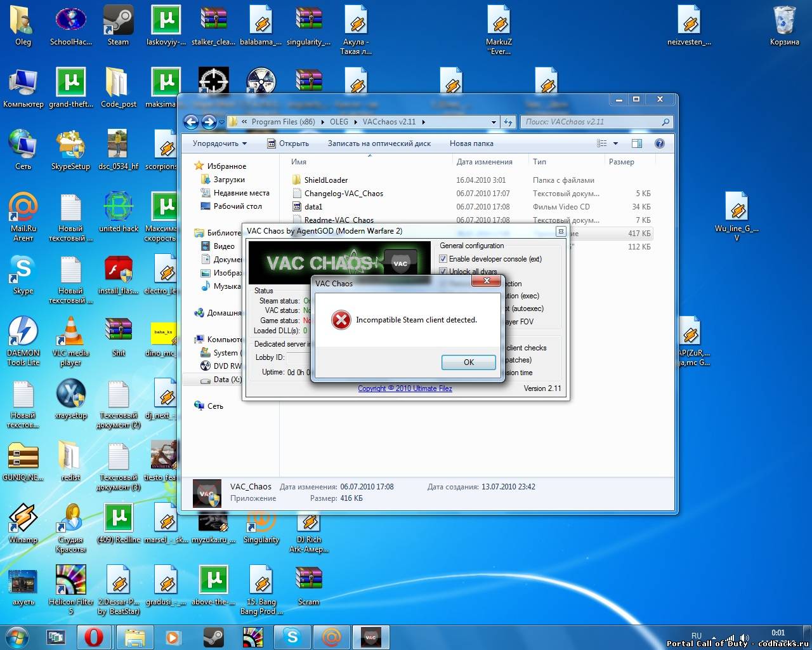The height and width of the screenshot is (650, 812).
Task: Open the Windows Start button
Action: pos(17,637)
